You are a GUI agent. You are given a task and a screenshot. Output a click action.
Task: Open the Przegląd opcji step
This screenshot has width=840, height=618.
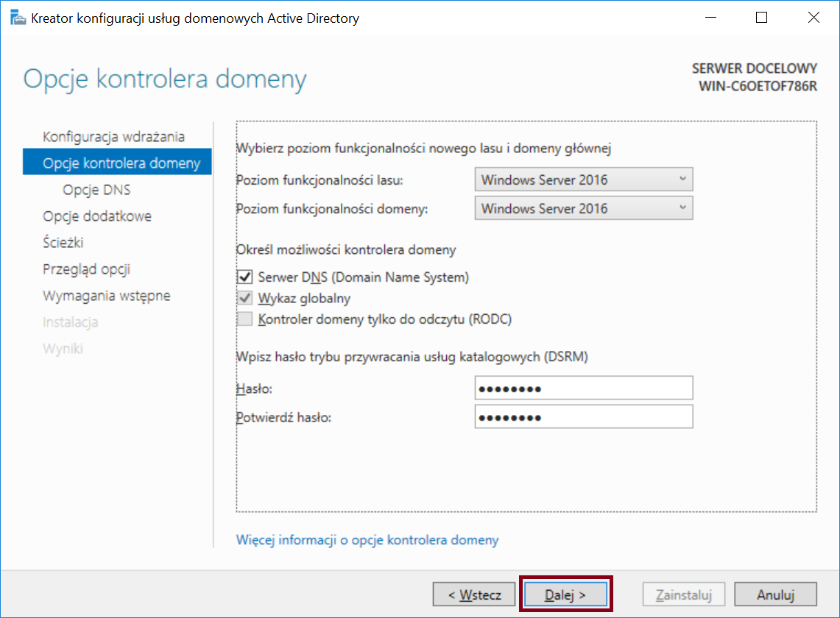click(x=86, y=269)
